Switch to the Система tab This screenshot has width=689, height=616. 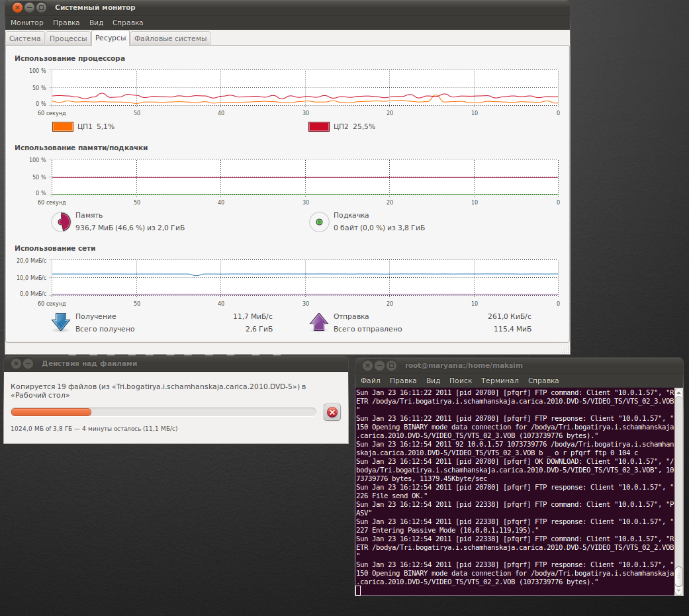pos(25,38)
